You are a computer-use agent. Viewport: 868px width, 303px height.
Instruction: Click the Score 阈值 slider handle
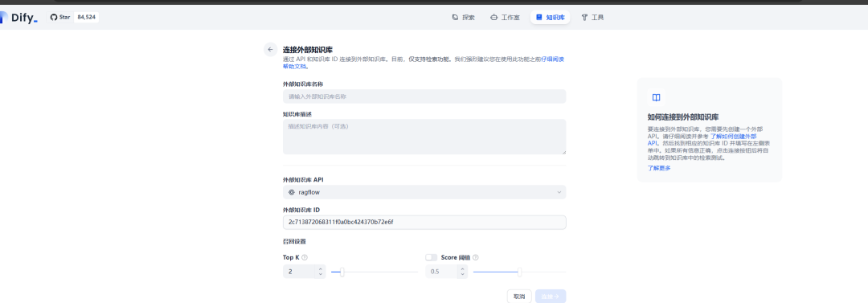click(519, 272)
